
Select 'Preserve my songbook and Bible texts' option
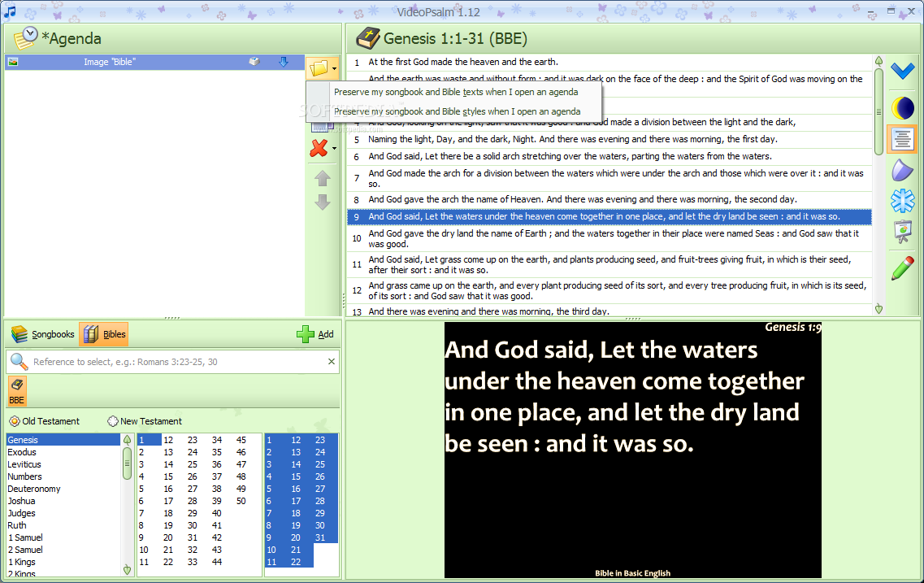pyautogui.click(x=456, y=92)
